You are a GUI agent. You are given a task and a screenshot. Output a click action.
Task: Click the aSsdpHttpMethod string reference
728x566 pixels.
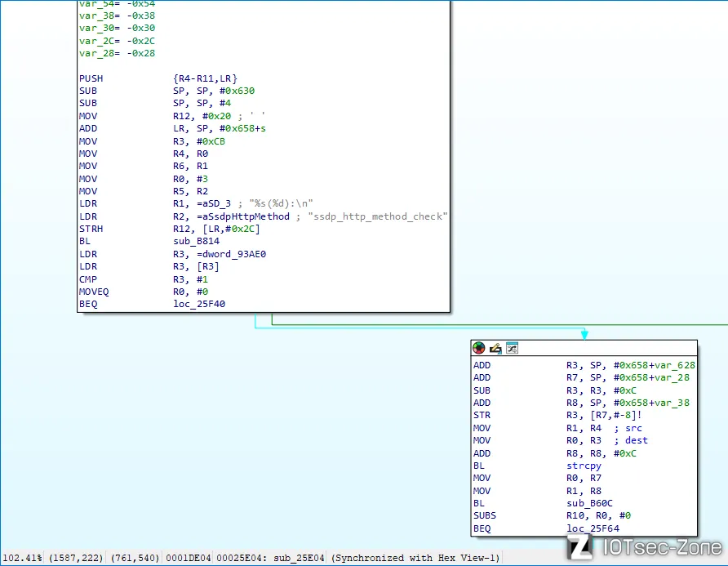click(x=246, y=216)
